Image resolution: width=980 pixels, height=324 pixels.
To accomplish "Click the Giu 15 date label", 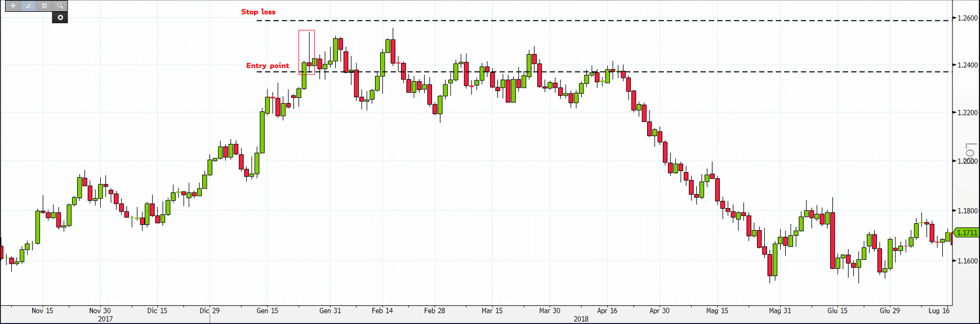I will coord(838,310).
